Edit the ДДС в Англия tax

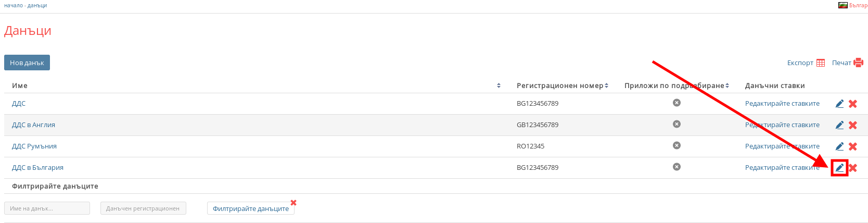[839, 125]
